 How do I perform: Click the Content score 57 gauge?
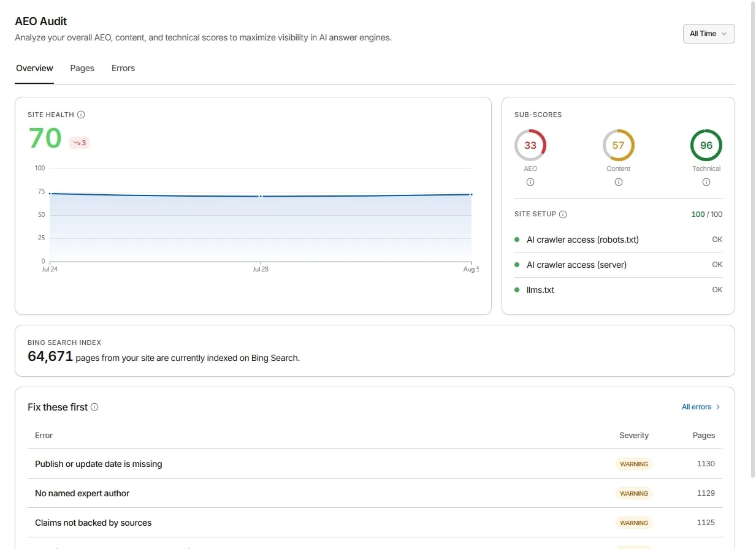(x=618, y=145)
